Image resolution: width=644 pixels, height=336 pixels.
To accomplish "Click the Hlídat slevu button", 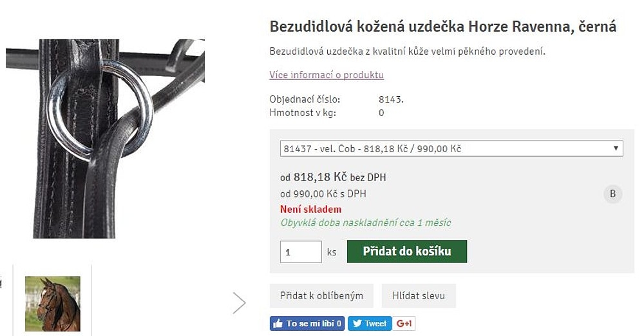I will pyautogui.click(x=419, y=296).
